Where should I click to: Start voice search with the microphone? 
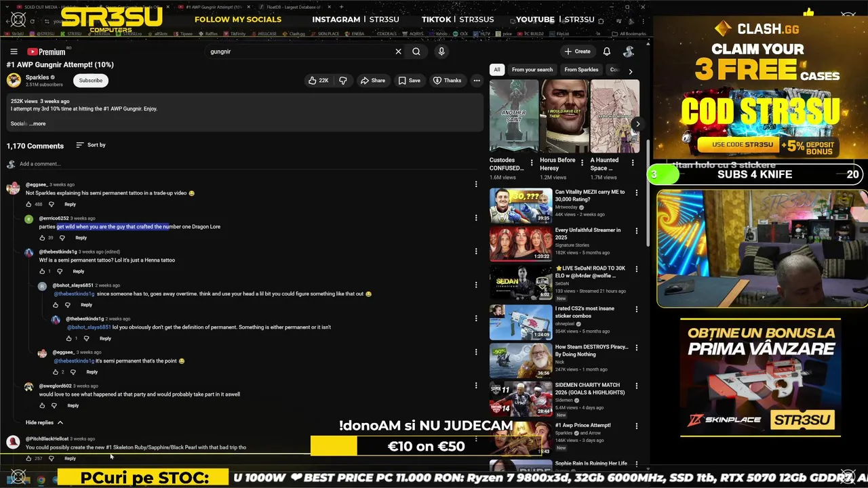point(441,52)
